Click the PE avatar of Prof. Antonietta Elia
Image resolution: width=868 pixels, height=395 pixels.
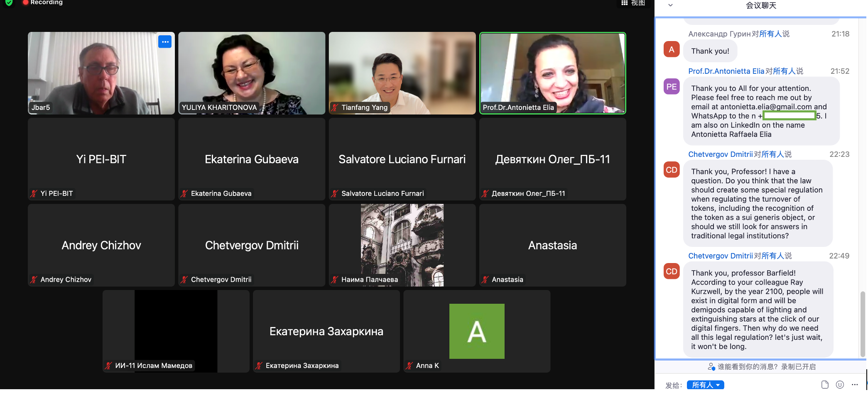pyautogui.click(x=672, y=87)
